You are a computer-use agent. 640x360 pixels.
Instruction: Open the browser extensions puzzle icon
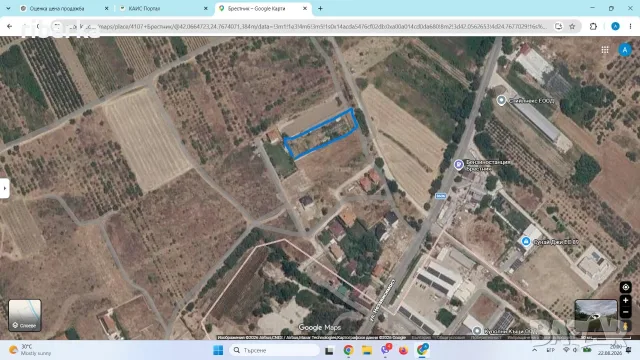point(593,27)
